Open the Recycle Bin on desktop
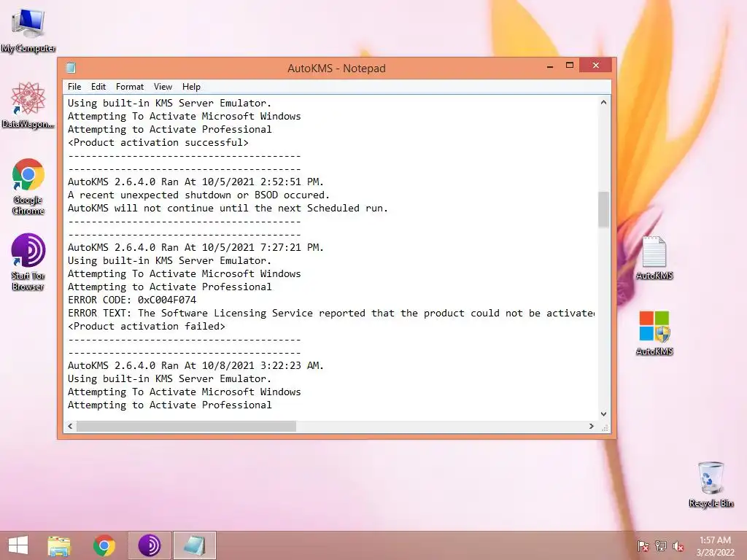The width and height of the screenshot is (747, 560). point(711,484)
